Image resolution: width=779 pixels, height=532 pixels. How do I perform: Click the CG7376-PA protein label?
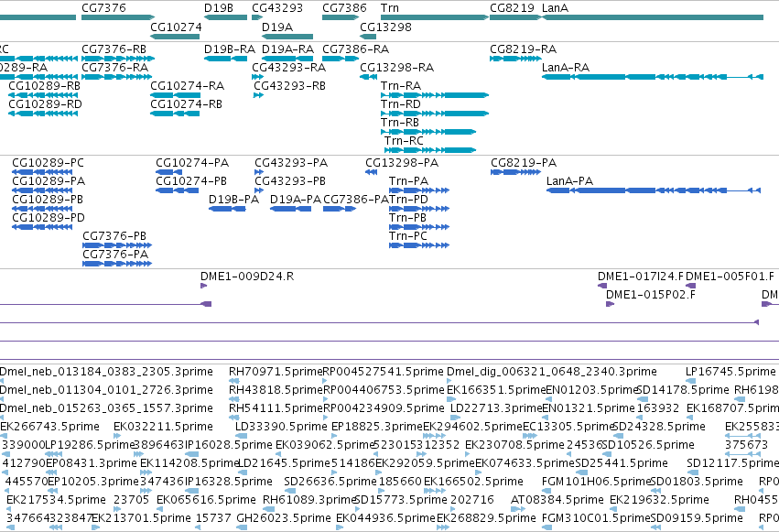point(115,255)
